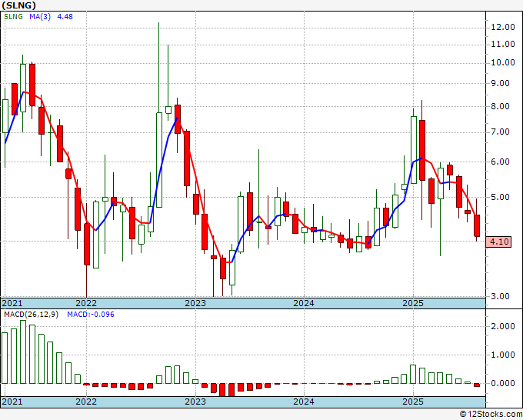This screenshot has height=420, width=523.
Task: Select 2023 on the price chart timeline
Action: (x=195, y=303)
